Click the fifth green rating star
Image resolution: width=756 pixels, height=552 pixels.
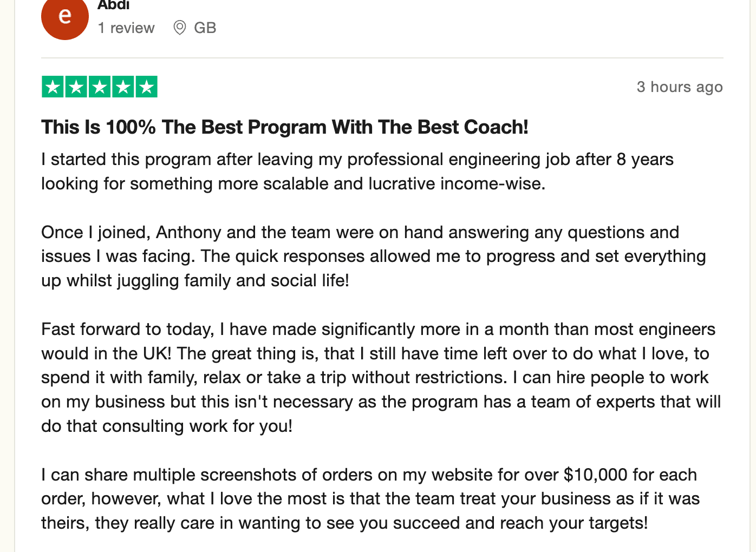[x=146, y=87]
